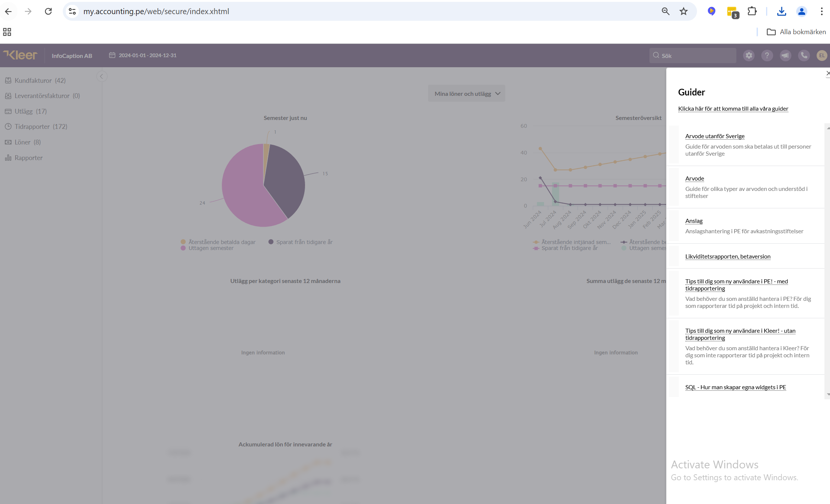830x504 pixels.
Task: Open the announcements megaphone icon
Action: (785, 56)
